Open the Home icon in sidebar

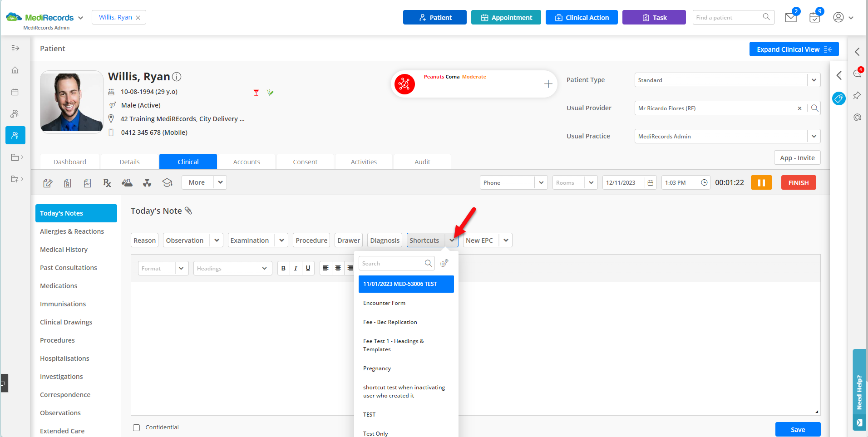15,70
